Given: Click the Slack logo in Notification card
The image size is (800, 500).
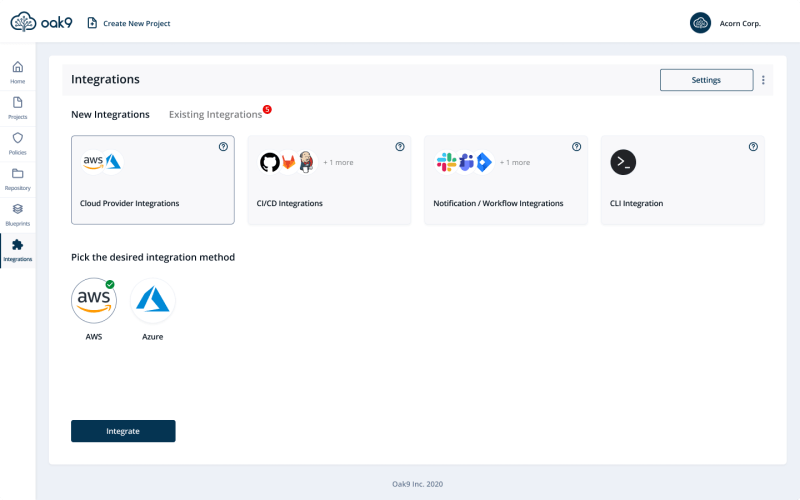Looking at the screenshot, I should [x=446, y=162].
